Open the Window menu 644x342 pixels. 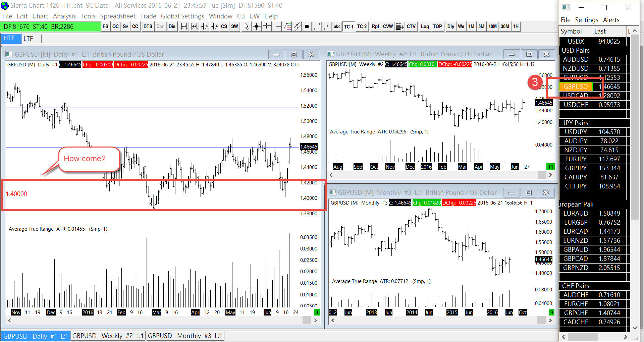[221, 16]
